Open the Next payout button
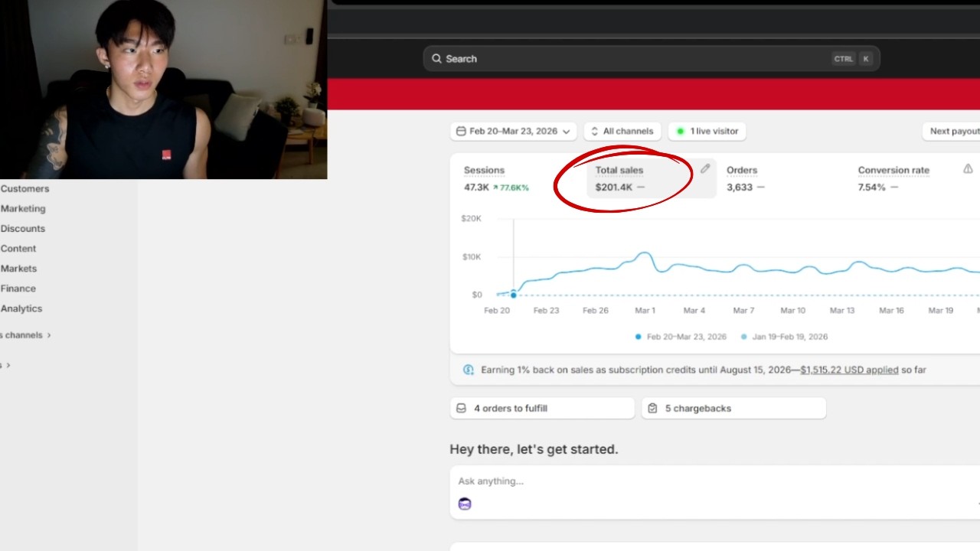The height and width of the screenshot is (551, 980). (952, 131)
